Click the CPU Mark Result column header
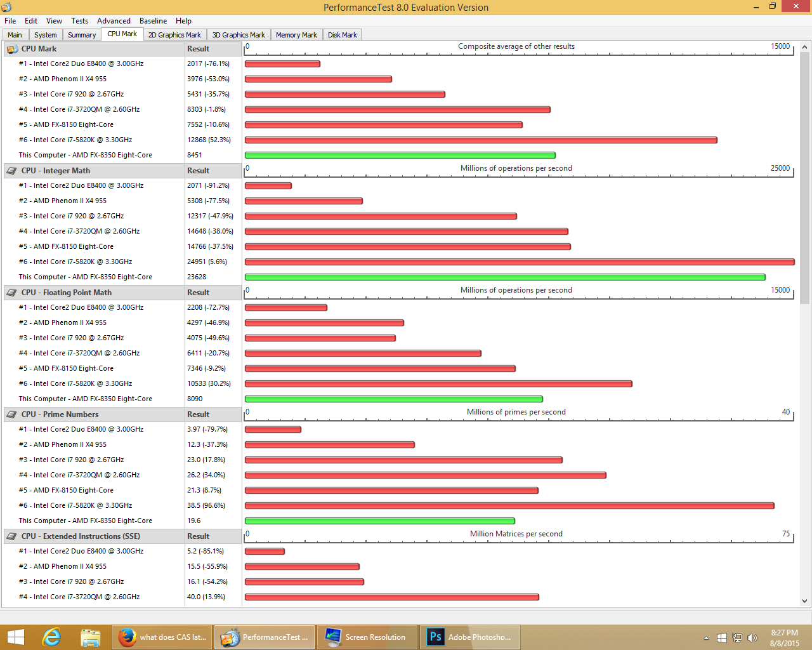This screenshot has height=650, width=812. pyautogui.click(x=213, y=49)
